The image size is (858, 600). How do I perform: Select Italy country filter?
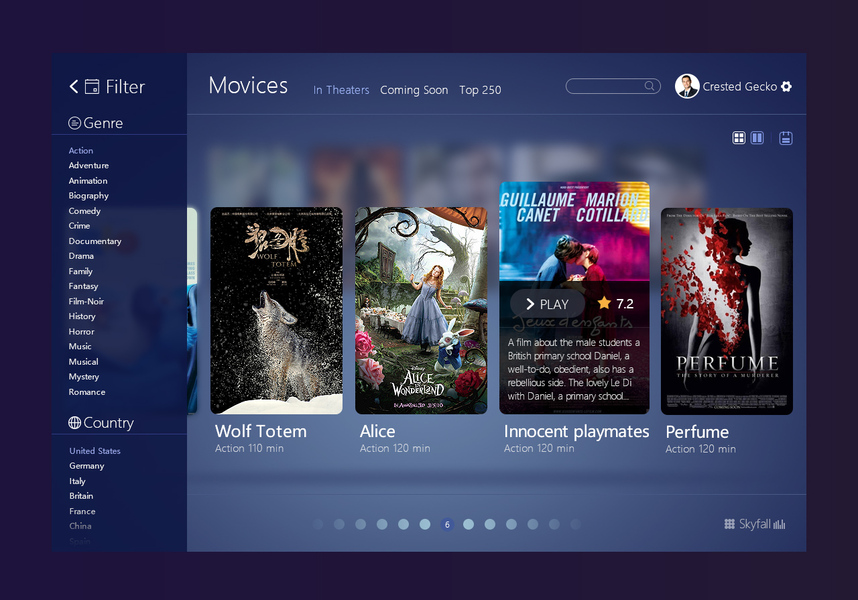coord(77,481)
